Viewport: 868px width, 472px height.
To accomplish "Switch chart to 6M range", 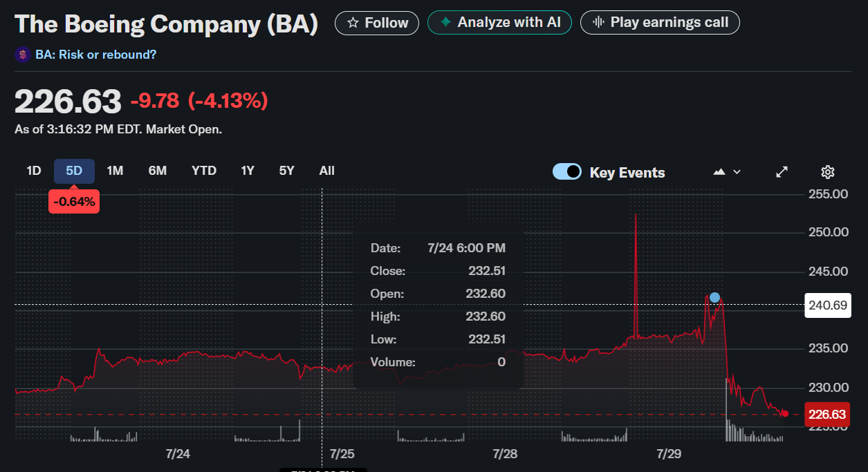I will [x=158, y=171].
